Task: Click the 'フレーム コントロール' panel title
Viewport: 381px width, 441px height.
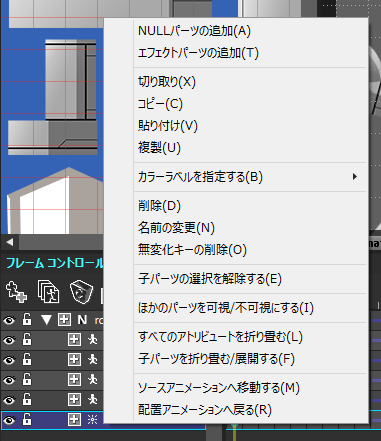Action: 55,263
